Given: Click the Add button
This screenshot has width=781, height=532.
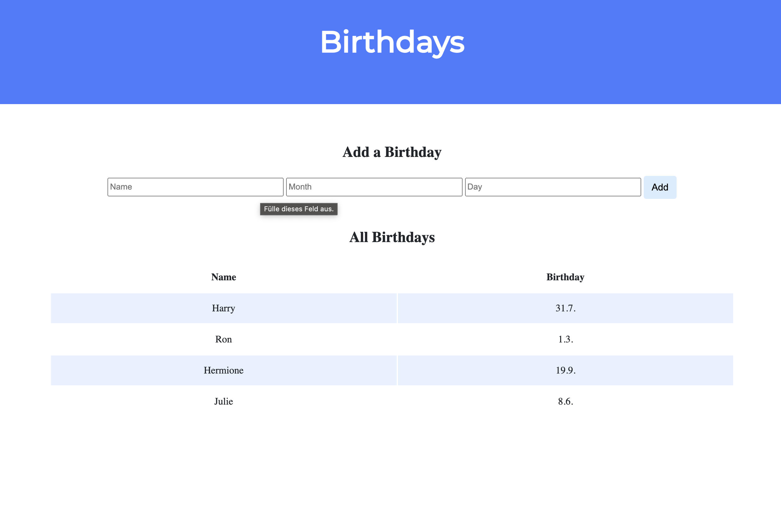Looking at the screenshot, I should coord(660,187).
